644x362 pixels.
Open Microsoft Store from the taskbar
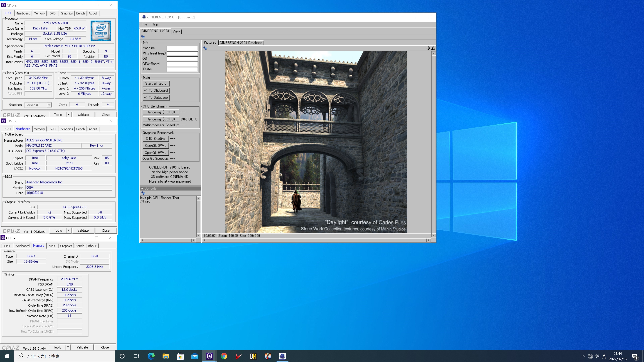coord(180,356)
